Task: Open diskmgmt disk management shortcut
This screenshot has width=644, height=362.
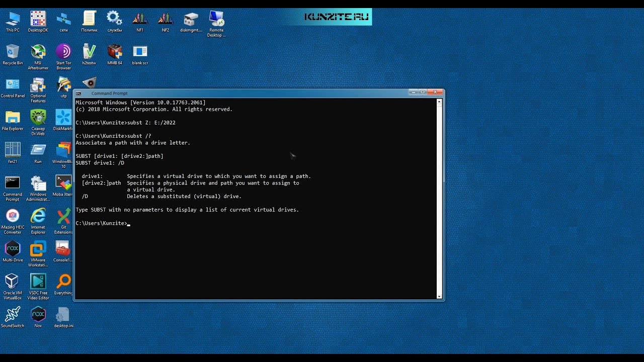Action: click(x=191, y=22)
